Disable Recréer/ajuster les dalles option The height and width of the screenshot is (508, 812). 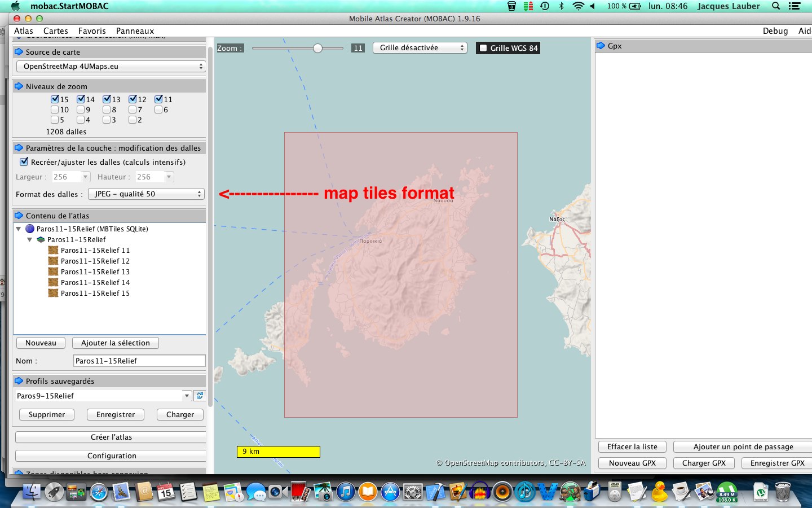[x=24, y=162]
